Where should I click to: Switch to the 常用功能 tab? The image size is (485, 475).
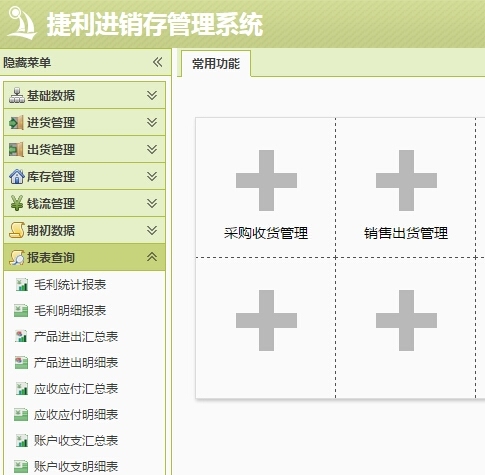point(216,64)
